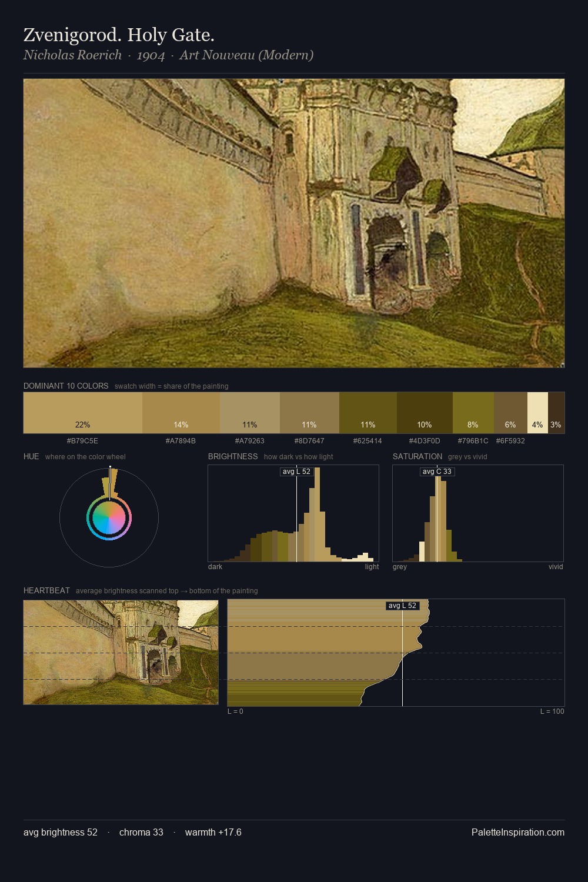Click the 'SATURATION' section heading

pyautogui.click(x=417, y=457)
